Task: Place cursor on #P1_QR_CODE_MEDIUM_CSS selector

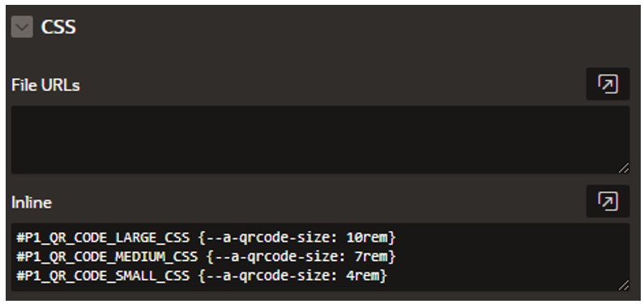Action: 107,257
